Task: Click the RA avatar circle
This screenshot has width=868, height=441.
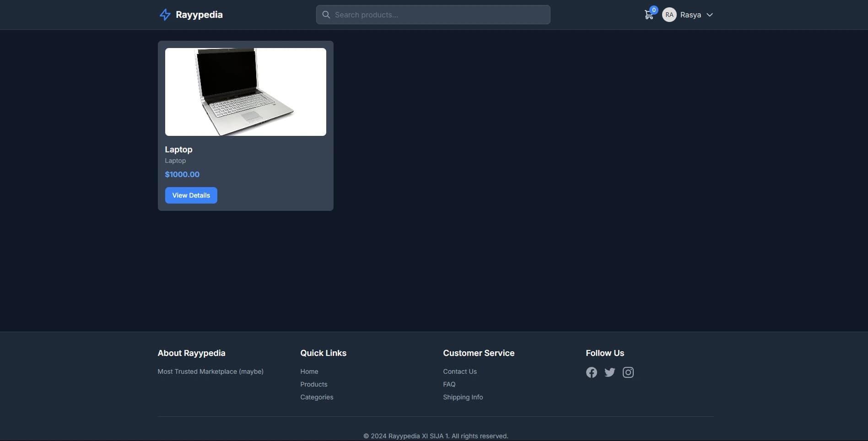Action: pyautogui.click(x=669, y=15)
